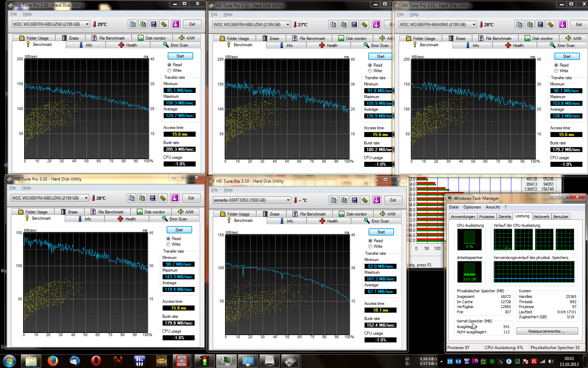Purple down-arrow icon in WD30EFRX-68AX9N0 window

coord(562,25)
